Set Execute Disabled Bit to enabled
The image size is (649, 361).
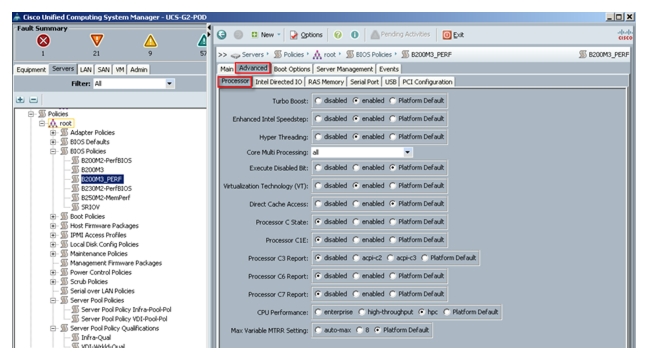pos(356,168)
